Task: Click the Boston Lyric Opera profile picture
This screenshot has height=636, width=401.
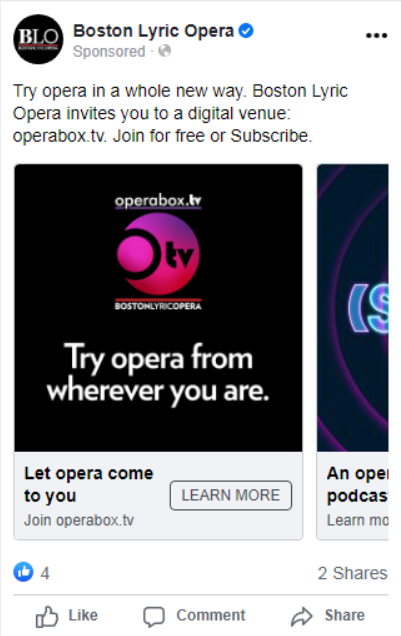Action: click(x=38, y=39)
